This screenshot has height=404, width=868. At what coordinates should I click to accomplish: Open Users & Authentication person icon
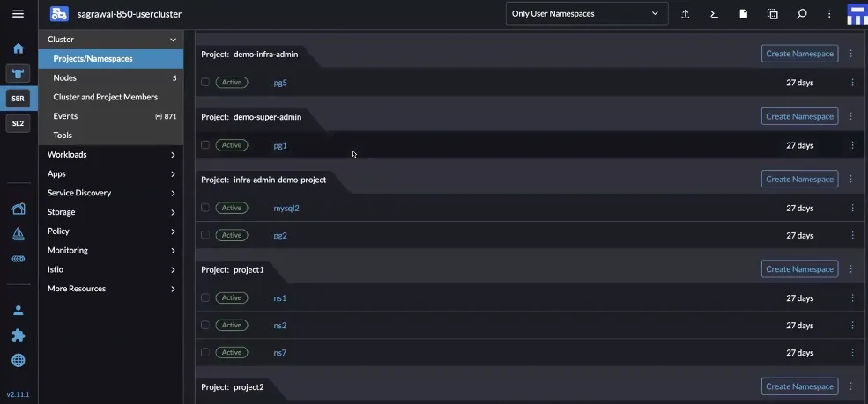pyautogui.click(x=19, y=310)
